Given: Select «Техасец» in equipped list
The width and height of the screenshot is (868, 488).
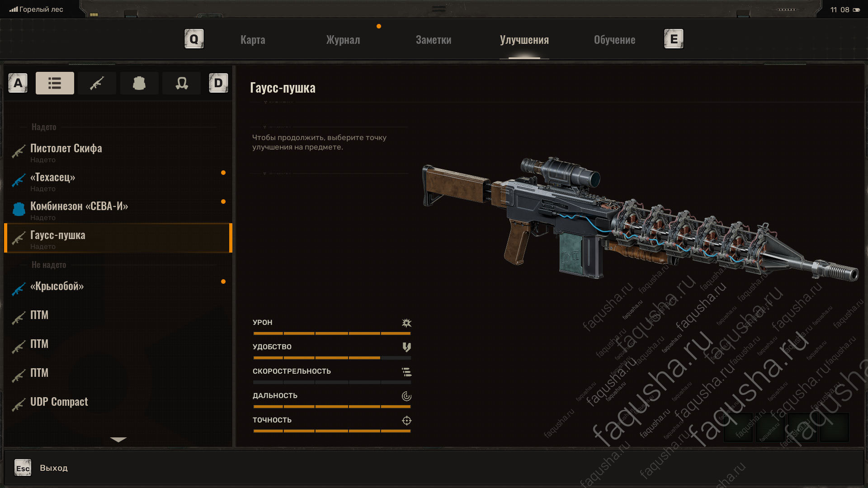Looking at the screenshot, I should 118,180.
